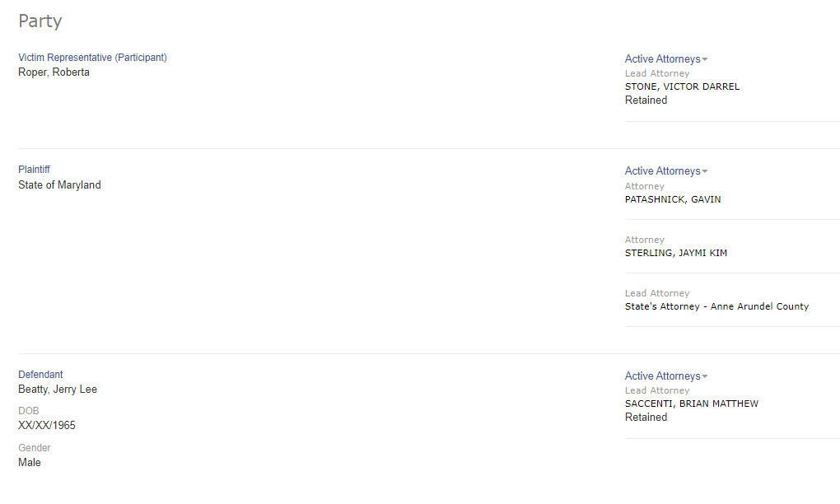Click the caret arrow beside Plaintiff's Active Attorneys

[705, 171]
